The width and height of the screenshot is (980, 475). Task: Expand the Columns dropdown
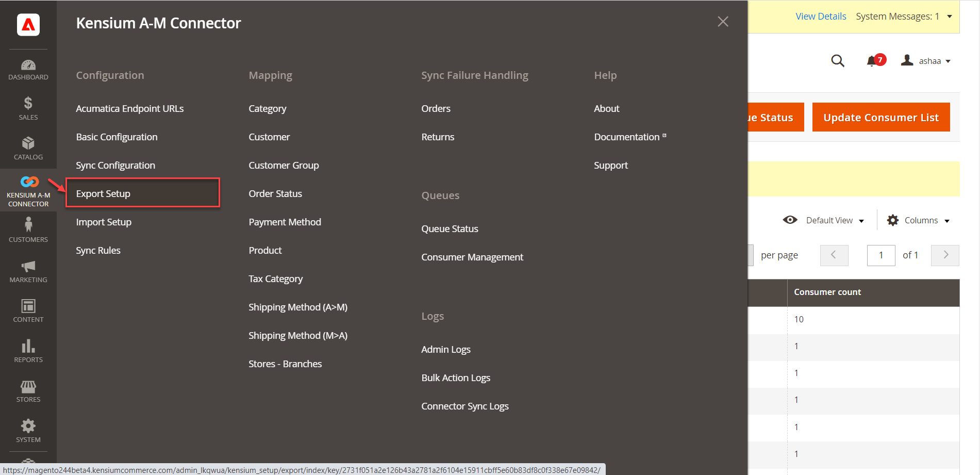click(919, 220)
